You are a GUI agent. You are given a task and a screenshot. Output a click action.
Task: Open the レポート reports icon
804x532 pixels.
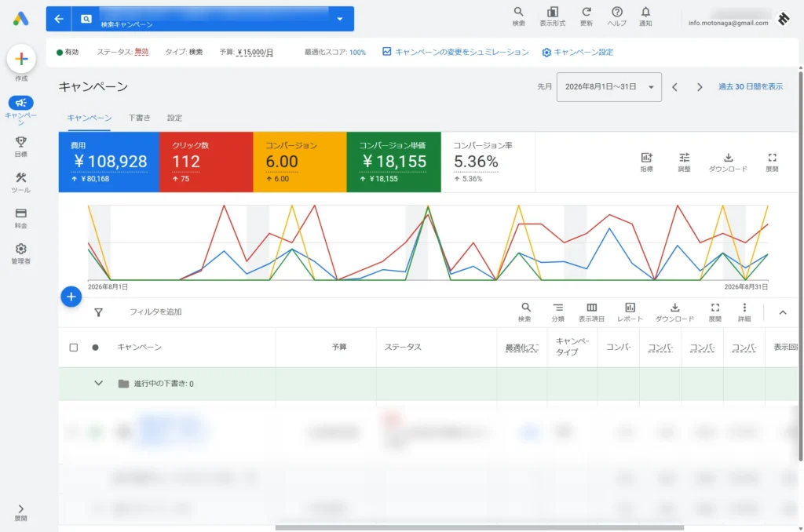pos(630,312)
